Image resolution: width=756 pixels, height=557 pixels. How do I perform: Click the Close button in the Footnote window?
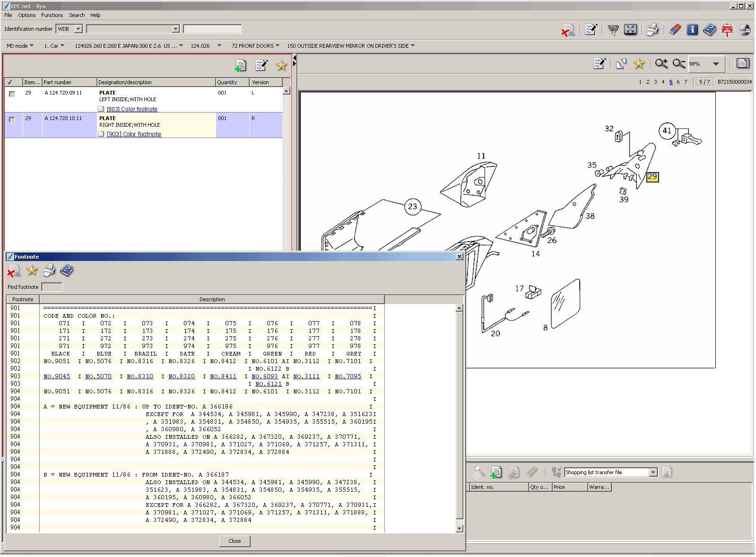click(x=235, y=541)
